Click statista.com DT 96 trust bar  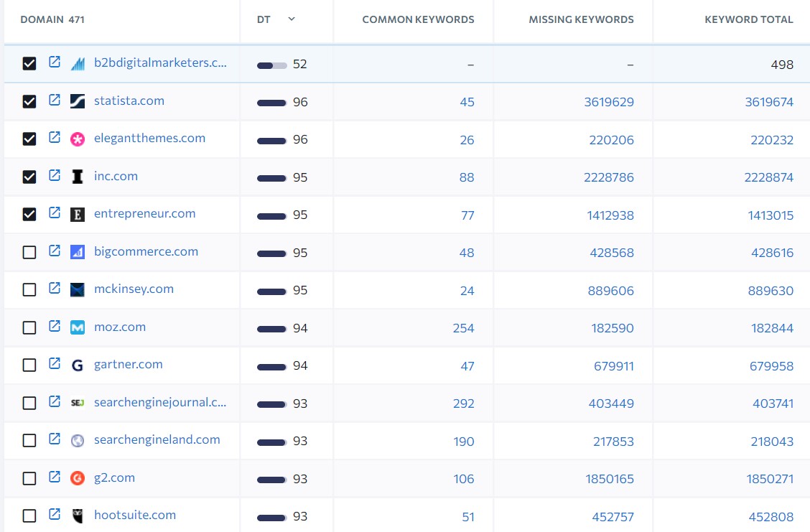(x=271, y=103)
